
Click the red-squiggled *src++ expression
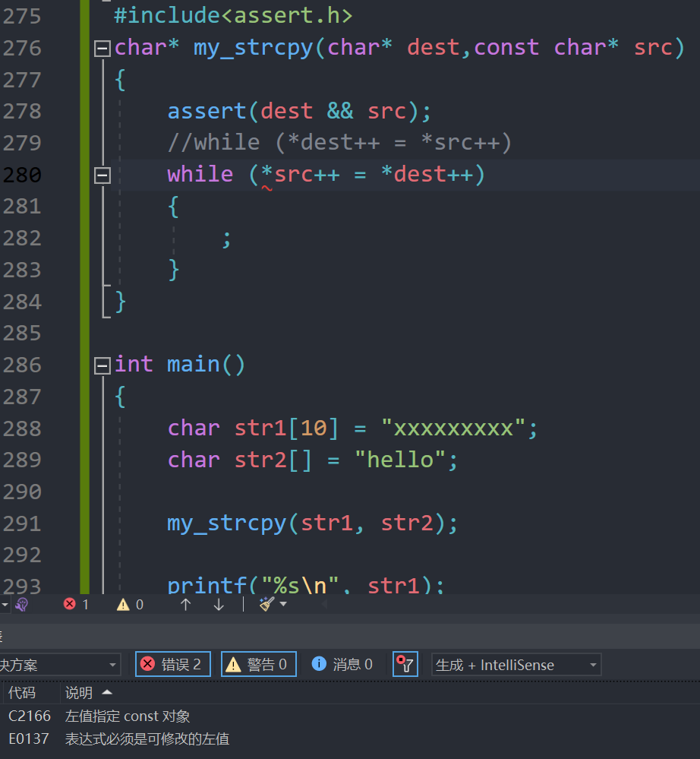click(301, 175)
